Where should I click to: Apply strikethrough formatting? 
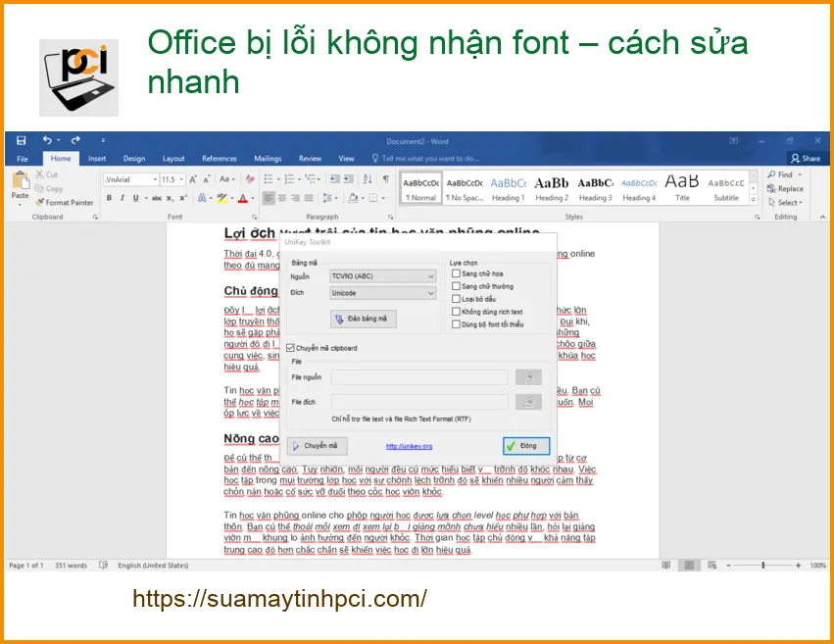[x=157, y=198]
